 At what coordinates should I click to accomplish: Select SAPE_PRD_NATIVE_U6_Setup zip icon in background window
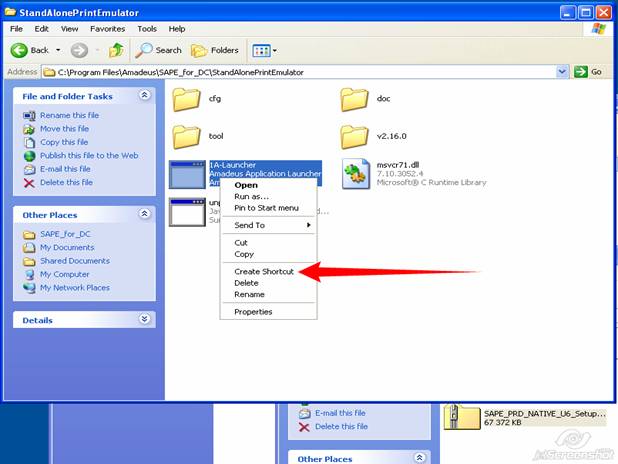462,417
